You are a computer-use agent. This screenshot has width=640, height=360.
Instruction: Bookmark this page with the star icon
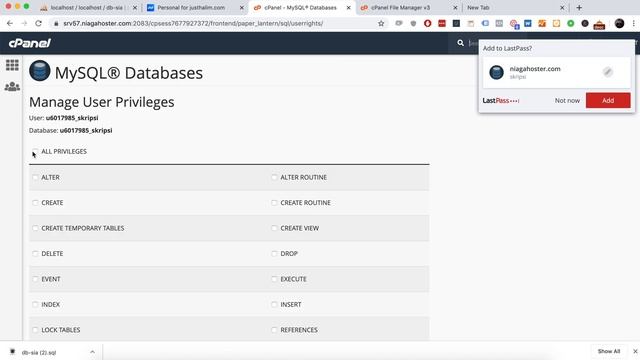click(381, 23)
